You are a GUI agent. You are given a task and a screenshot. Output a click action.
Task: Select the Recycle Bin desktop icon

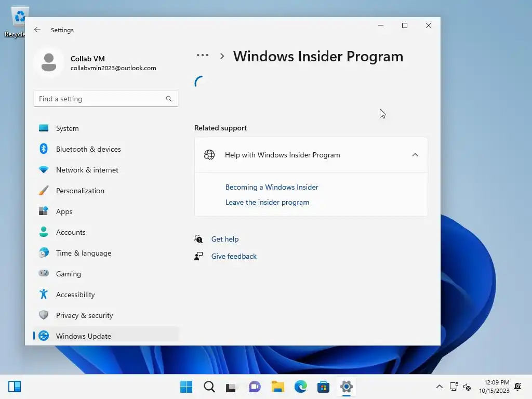point(16,22)
